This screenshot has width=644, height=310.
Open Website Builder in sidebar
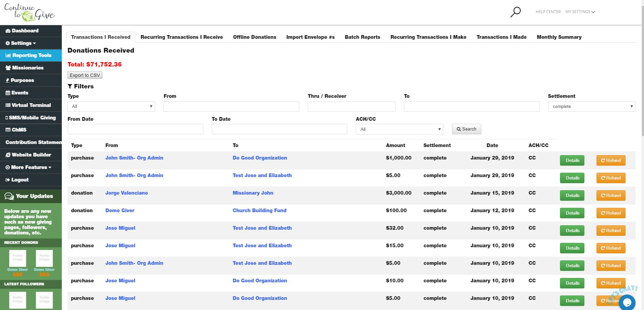coord(31,155)
